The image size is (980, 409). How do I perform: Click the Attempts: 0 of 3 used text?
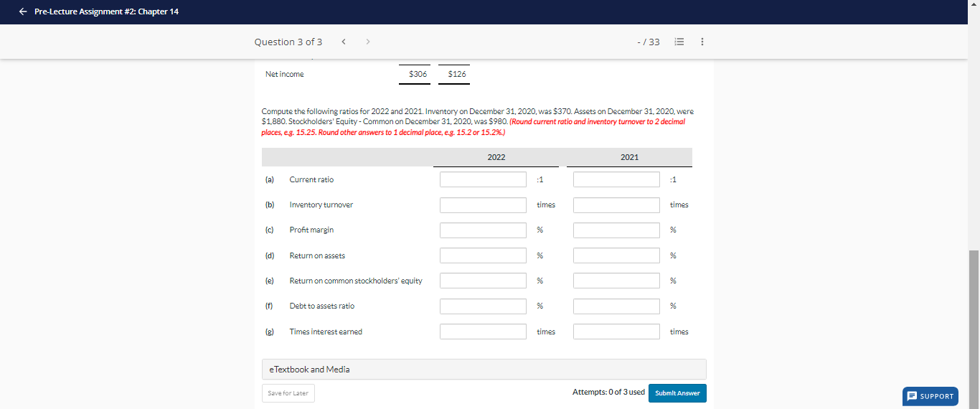point(608,392)
